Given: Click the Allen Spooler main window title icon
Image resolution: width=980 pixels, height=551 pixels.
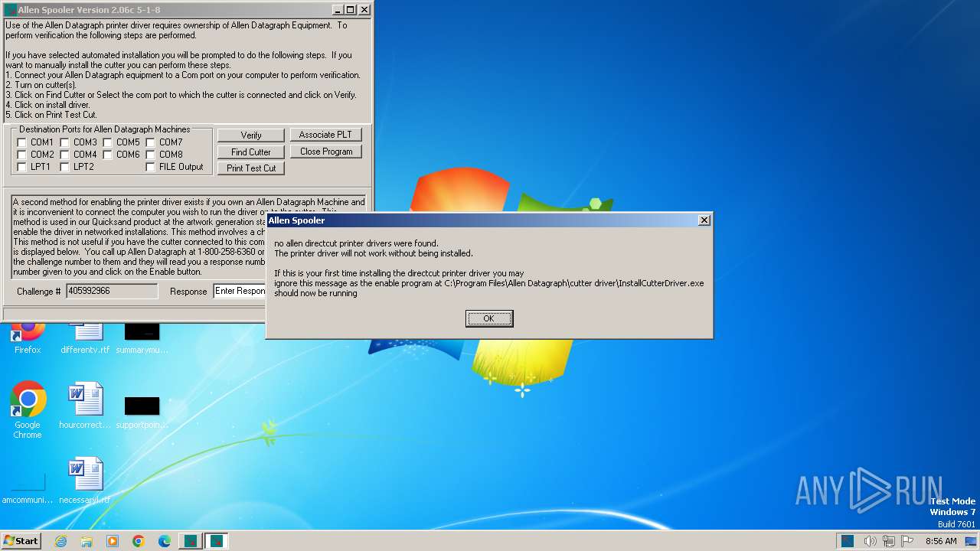Looking at the screenshot, I should click(10, 10).
